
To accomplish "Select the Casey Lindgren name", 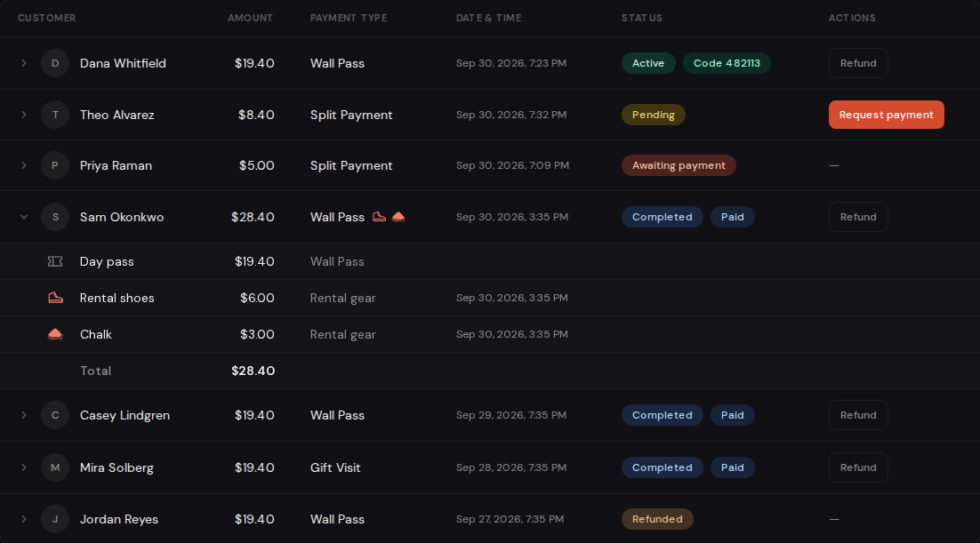I will pos(125,415).
